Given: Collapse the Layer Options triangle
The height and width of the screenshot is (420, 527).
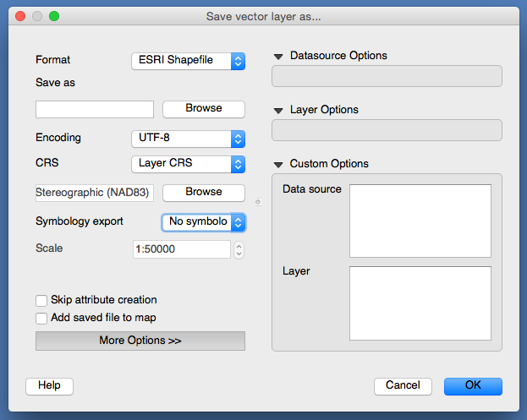Looking at the screenshot, I should 278,111.
